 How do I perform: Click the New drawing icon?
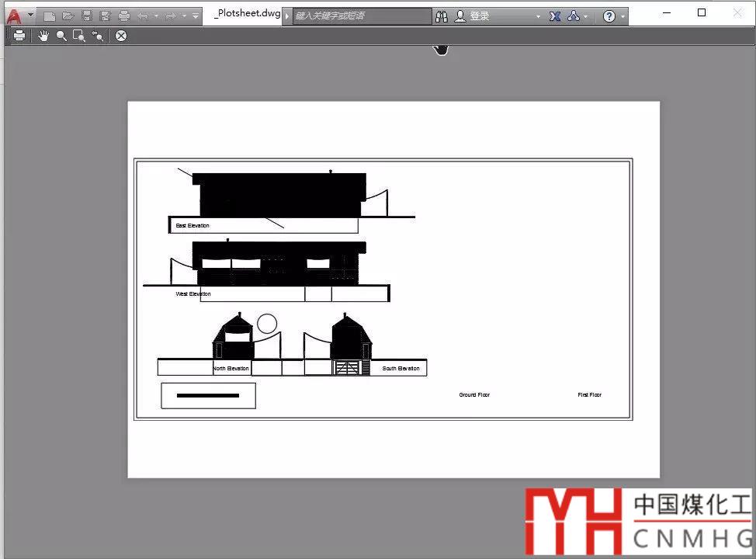tap(49, 16)
